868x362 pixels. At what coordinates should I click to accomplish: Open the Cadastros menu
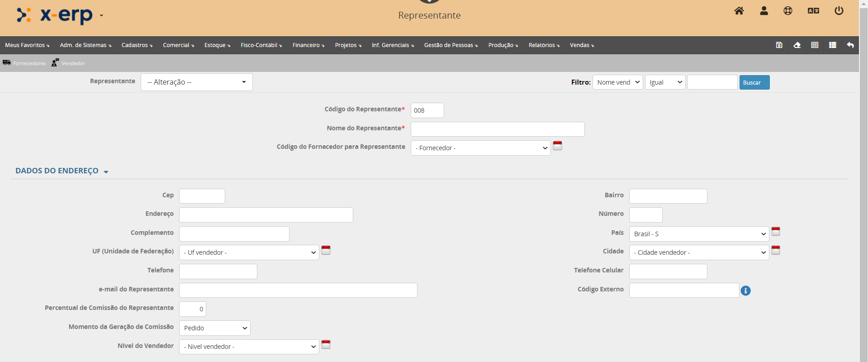pos(137,45)
